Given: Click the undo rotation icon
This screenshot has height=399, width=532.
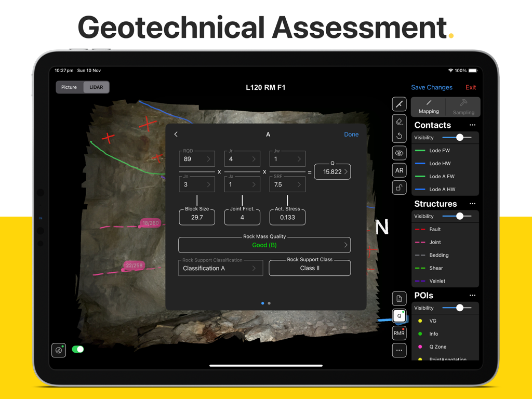Looking at the screenshot, I should point(399,136).
